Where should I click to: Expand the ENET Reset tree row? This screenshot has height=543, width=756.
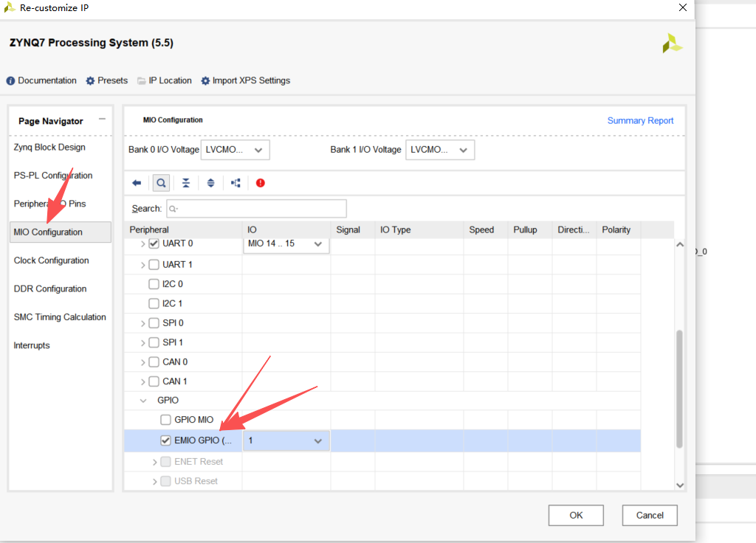(155, 462)
